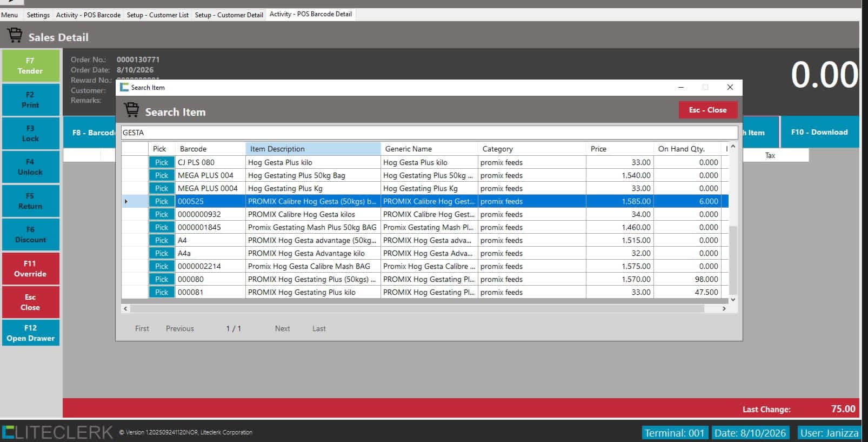
Task: Go to the Last page
Action: [319, 328]
